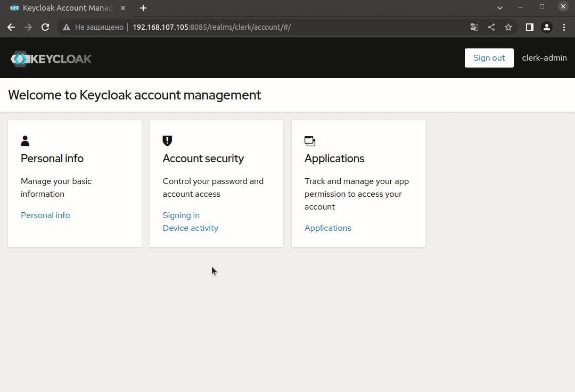This screenshot has height=392, width=575.
Task: Click the share page icon
Action: coord(491,27)
